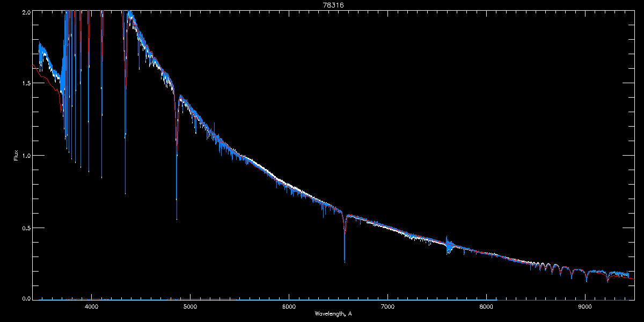The image size is (644, 322).
Task: Click the x-axis tick label 7000
Action: pos(387,307)
